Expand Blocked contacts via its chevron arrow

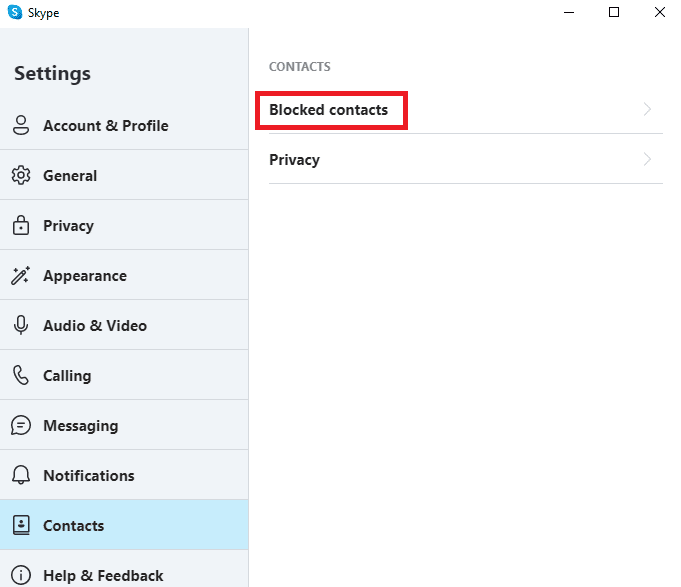[647, 109]
